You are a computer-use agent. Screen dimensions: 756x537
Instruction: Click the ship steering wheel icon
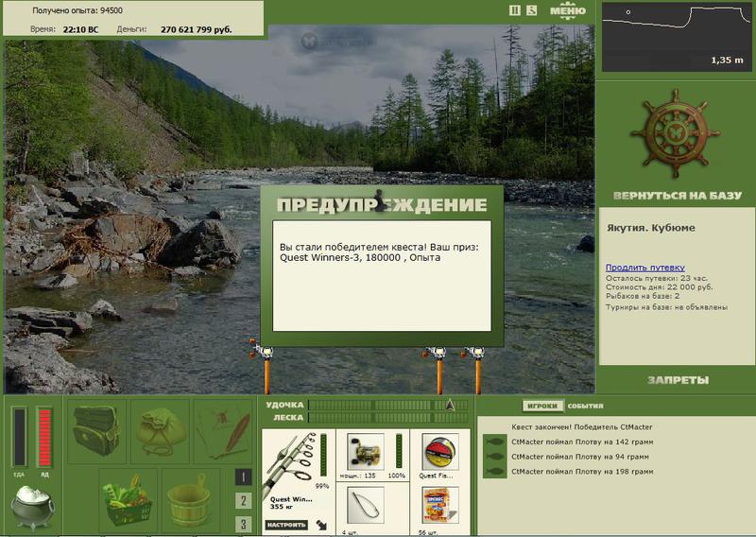coord(675,132)
